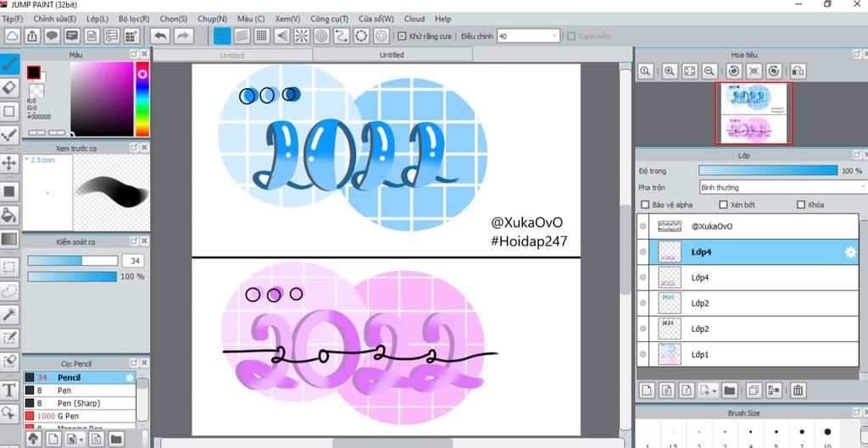Open the Công cụ(T) menu
Image resolution: width=868 pixels, height=448 pixels.
pos(330,19)
